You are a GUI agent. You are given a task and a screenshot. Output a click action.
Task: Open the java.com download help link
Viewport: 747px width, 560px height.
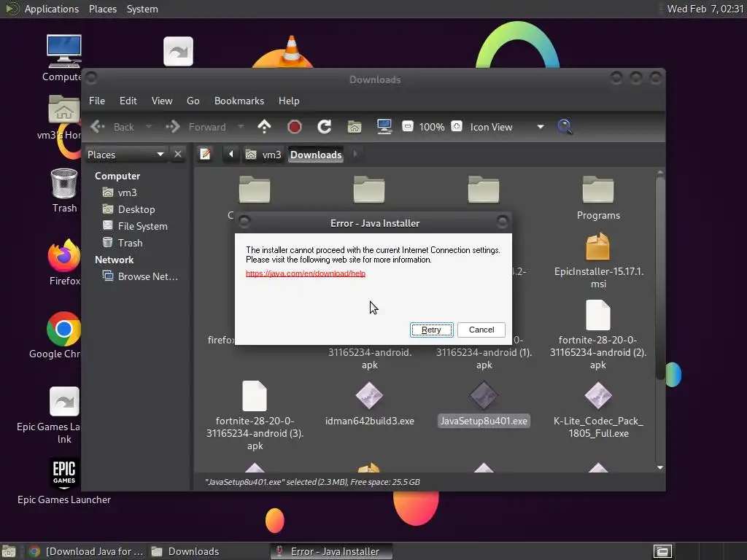[x=306, y=273]
